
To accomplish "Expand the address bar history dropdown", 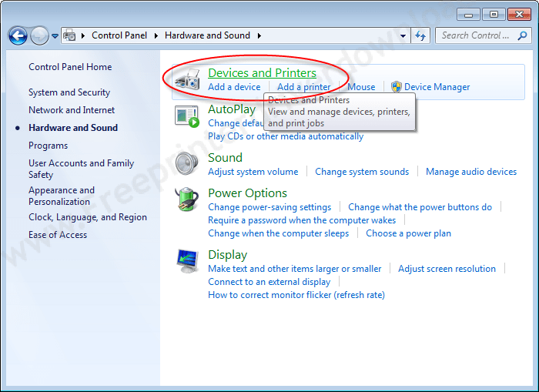I will (x=403, y=35).
